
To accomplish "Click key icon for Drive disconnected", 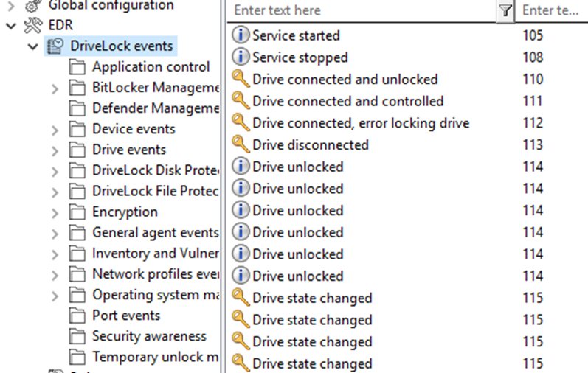I will coord(240,144).
